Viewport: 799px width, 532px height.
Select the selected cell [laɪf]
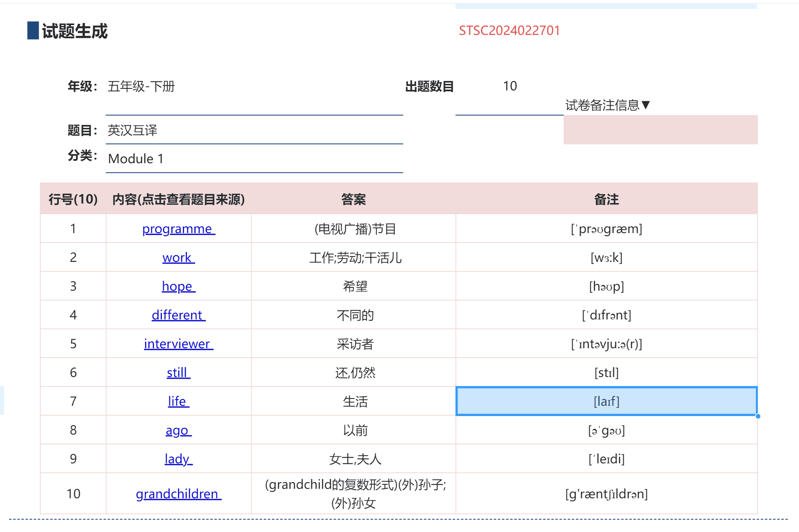tap(606, 401)
